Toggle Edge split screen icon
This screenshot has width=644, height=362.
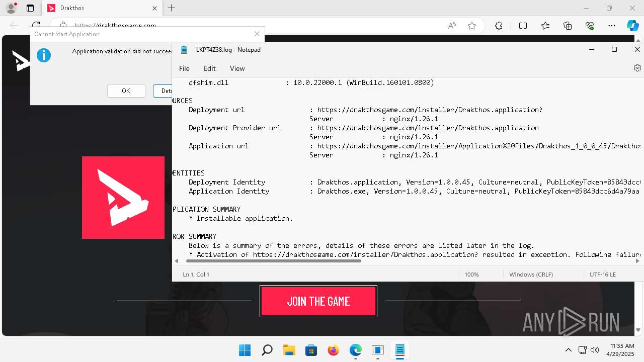(x=523, y=26)
